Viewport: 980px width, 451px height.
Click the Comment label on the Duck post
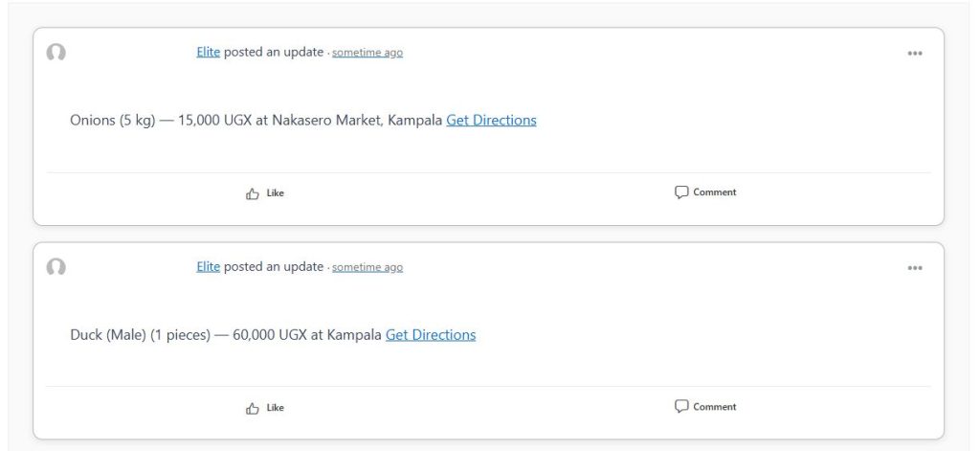point(714,407)
